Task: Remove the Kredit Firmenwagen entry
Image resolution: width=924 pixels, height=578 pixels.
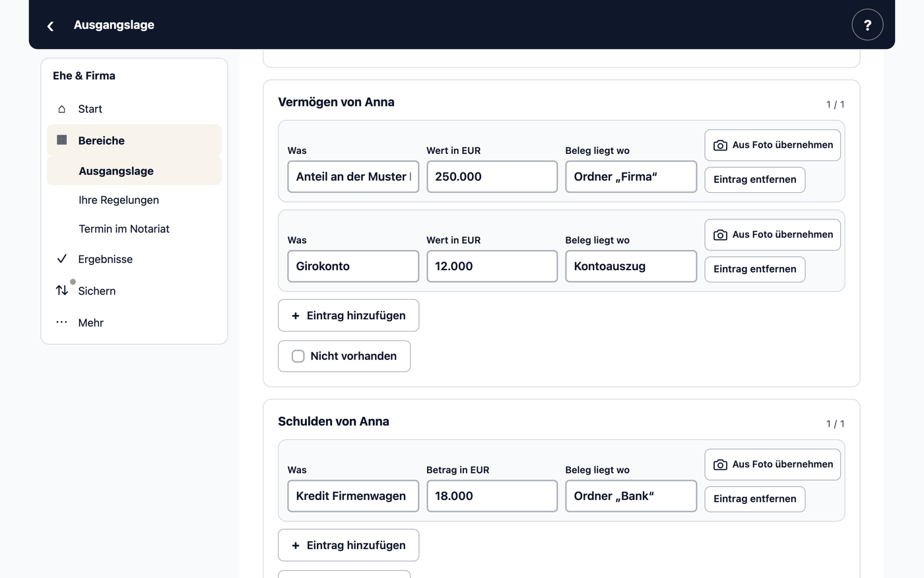Action: (755, 499)
